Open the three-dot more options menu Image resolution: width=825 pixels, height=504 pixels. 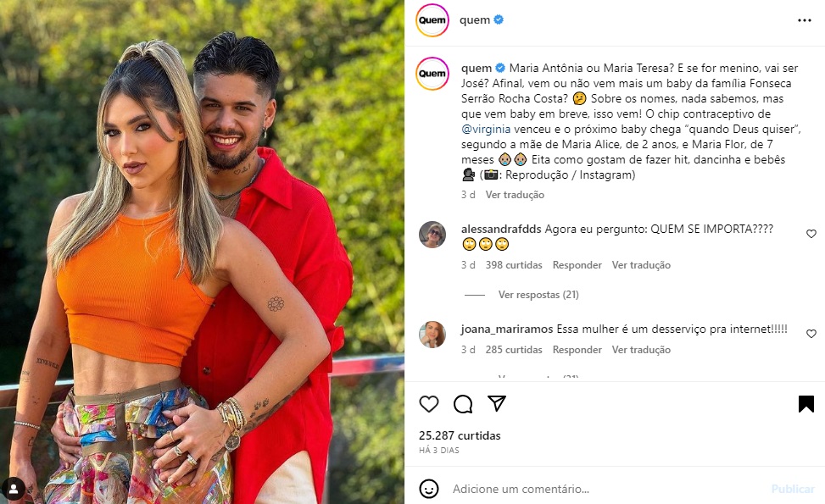click(x=805, y=20)
